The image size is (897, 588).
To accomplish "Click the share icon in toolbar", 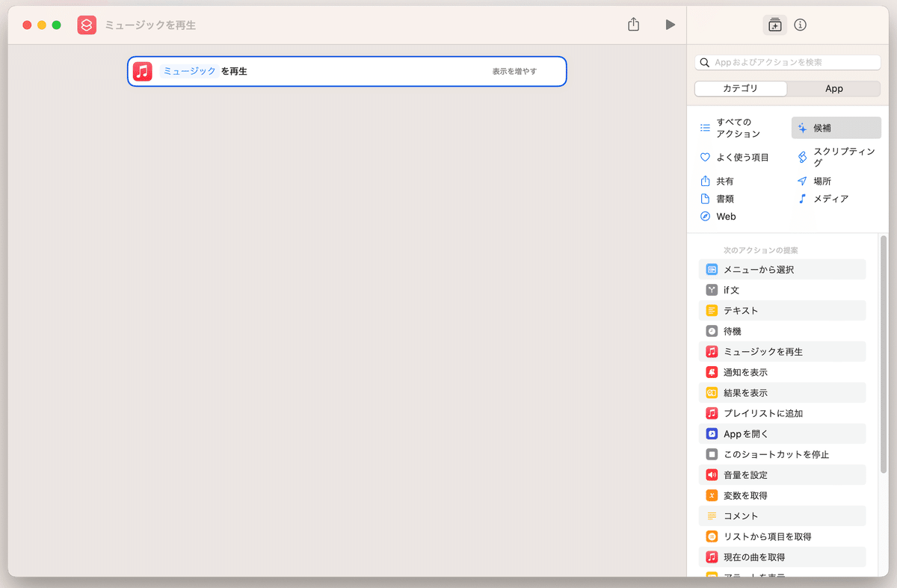I will (x=633, y=25).
